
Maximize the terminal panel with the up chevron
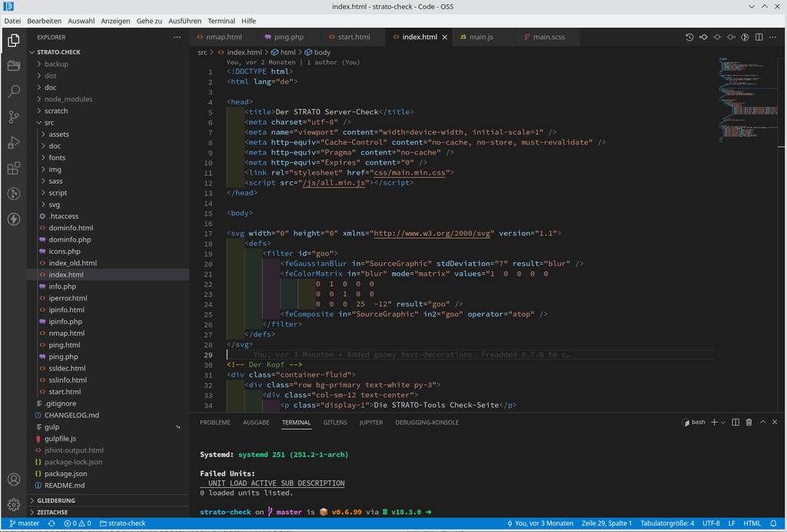[763, 422]
